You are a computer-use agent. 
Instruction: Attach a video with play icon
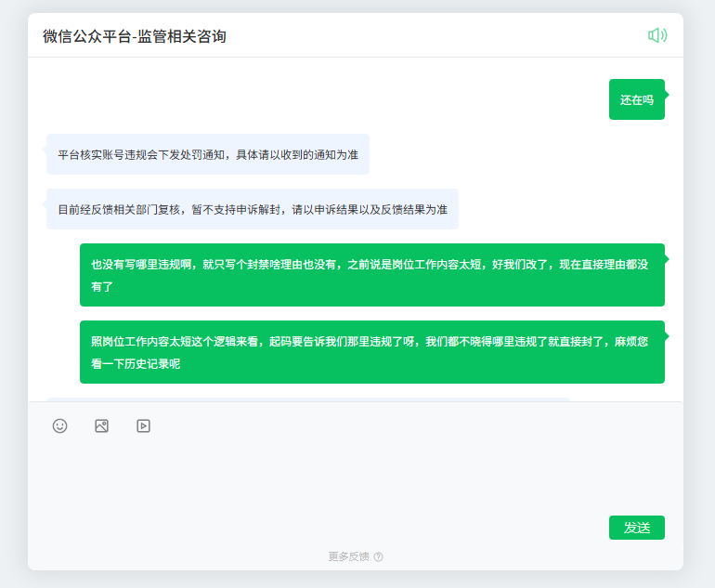click(143, 425)
